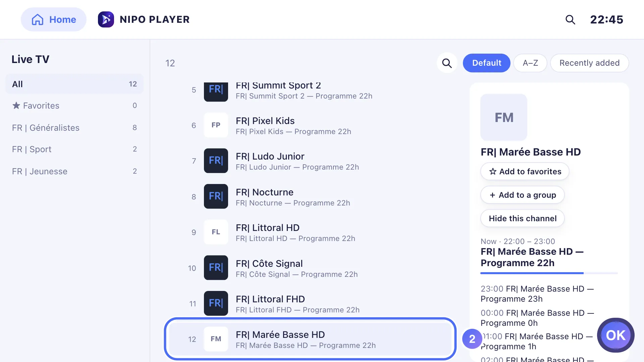Select the Default sort option
The height and width of the screenshot is (362, 644).
(486, 63)
